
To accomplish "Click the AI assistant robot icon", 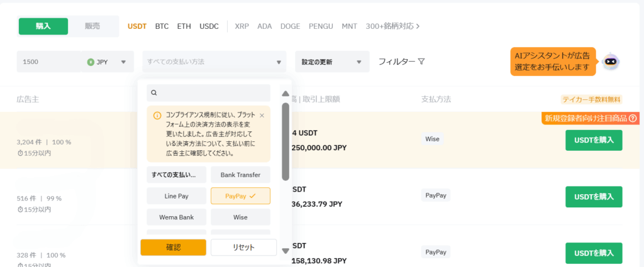I will (611, 62).
